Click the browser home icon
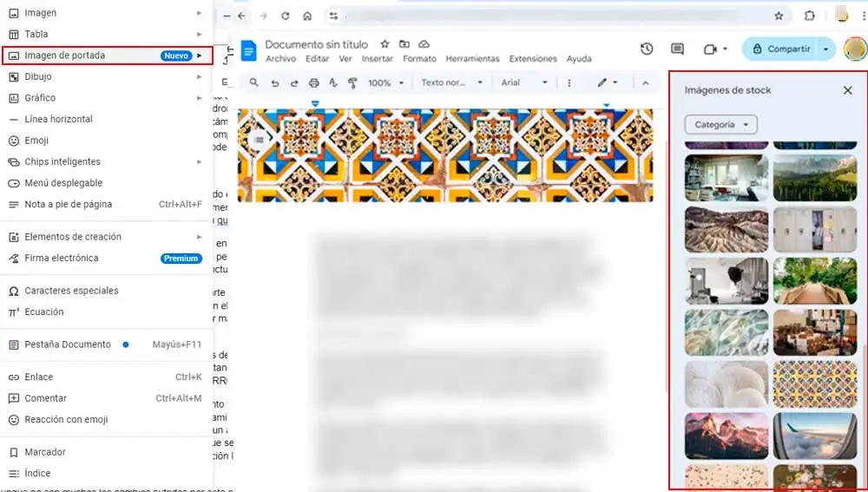868x492 pixels. pyautogui.click(x=307, y=16)
